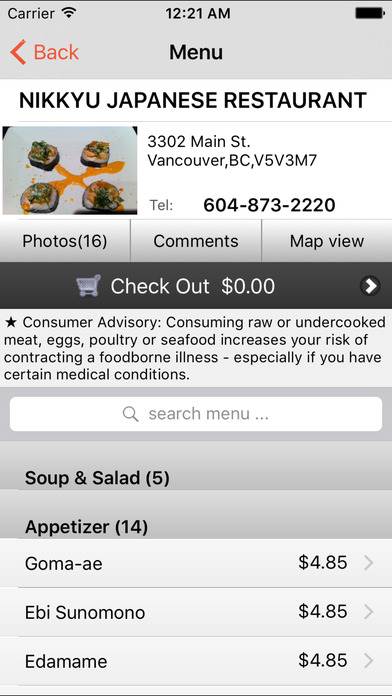This screenshot has width=392, height=696.
Task: Click the magnifier icon in search field
Action: tap(131, 414)
